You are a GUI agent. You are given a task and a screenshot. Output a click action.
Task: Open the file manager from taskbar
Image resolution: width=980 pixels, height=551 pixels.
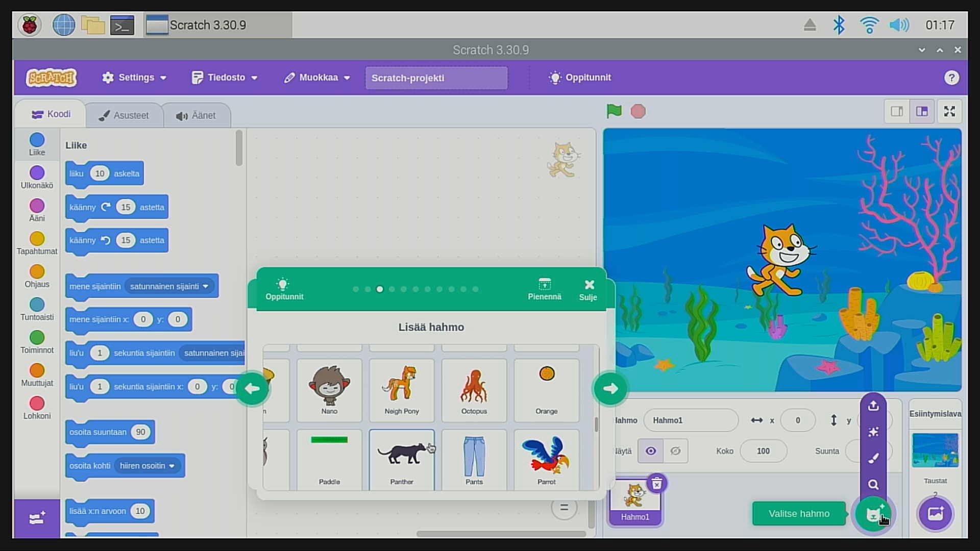point(93,25)
